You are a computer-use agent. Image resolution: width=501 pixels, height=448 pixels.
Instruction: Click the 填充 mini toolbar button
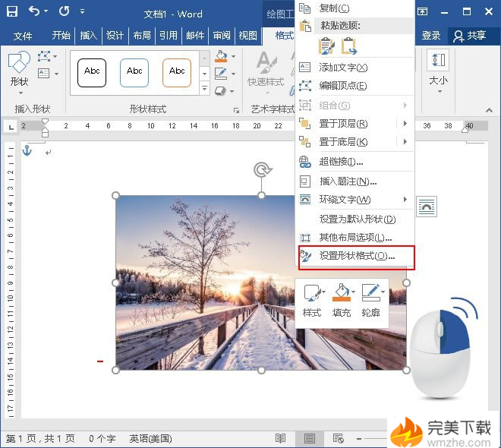(342, 301)
